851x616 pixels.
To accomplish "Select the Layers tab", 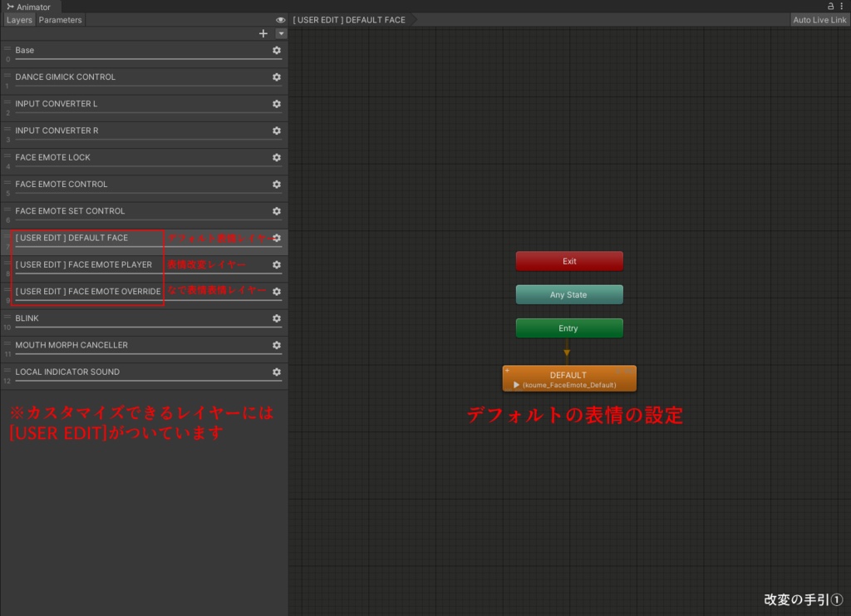I will pos(18,19).
